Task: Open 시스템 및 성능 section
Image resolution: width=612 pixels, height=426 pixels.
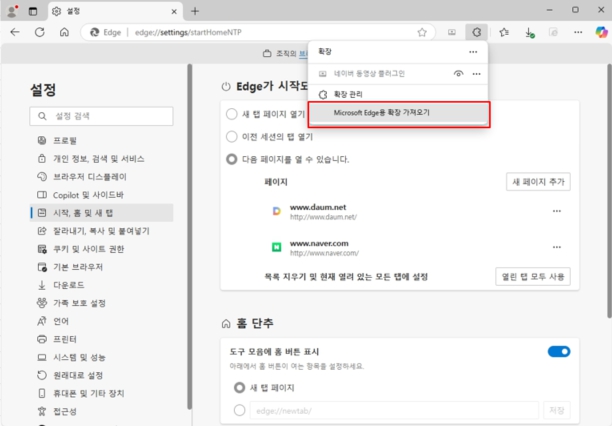Action: (x=101, y=357)
